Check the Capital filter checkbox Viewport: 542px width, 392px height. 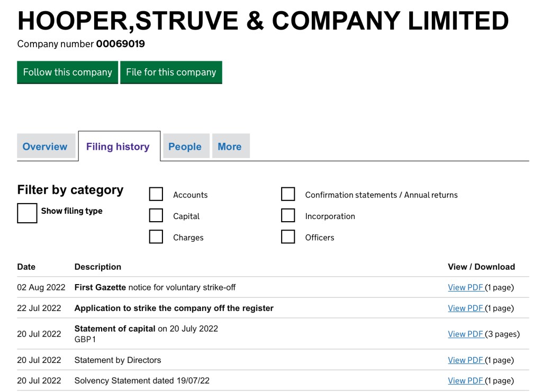click(x=156, y=216)
